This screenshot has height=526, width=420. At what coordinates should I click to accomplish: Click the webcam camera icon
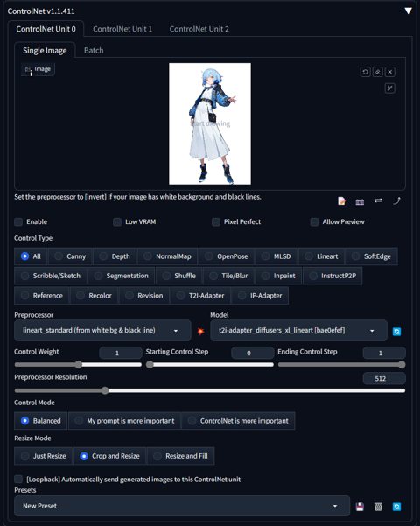click(360, 201)
